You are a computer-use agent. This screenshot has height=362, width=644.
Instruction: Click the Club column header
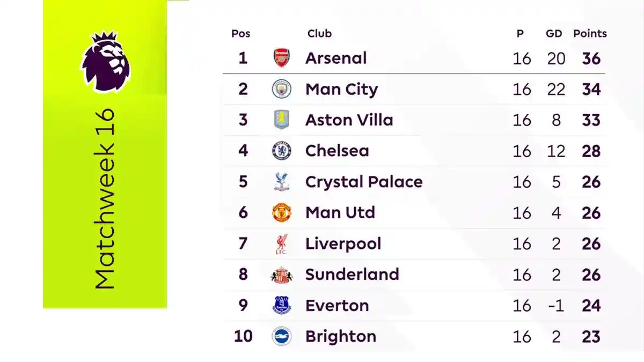click(x=319, y=33)
